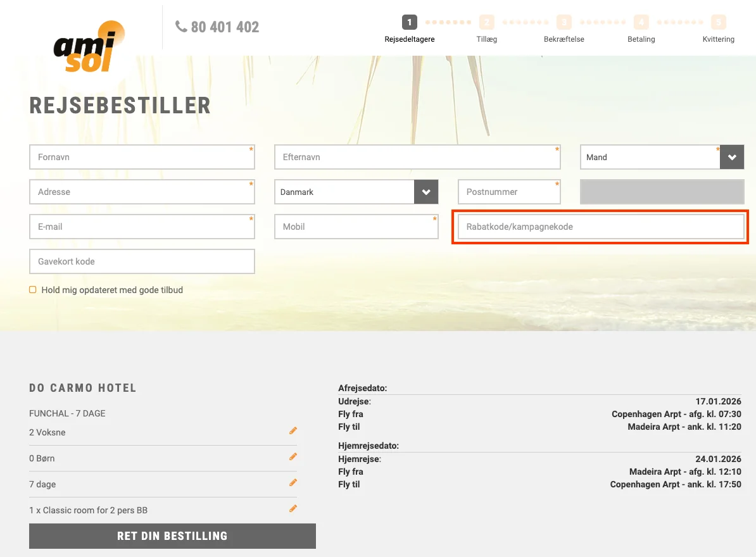Focus the Rabatkode/kampagnekode field
Image resolution: width=756 pixels, height=557 pixels.
click(x=600, y=227)
